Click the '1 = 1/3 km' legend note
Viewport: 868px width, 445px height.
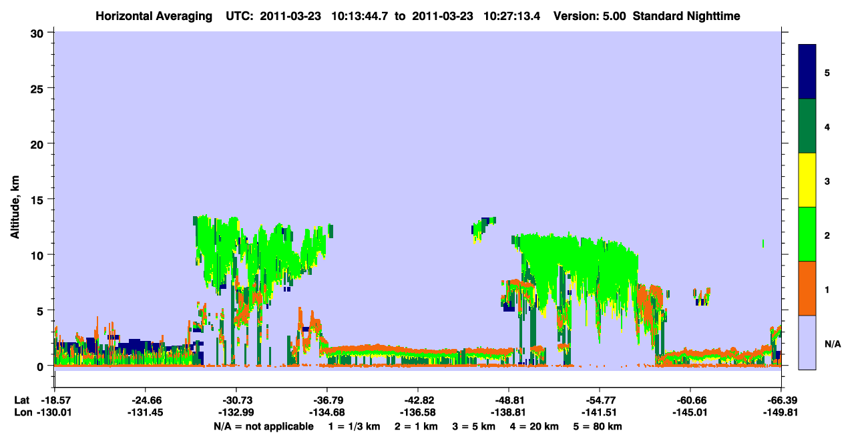pos(355,426)
